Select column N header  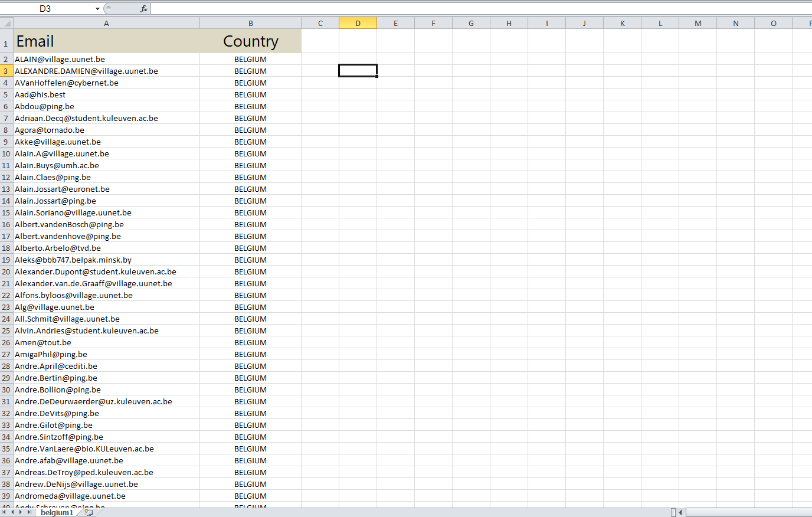pos(736,24)
